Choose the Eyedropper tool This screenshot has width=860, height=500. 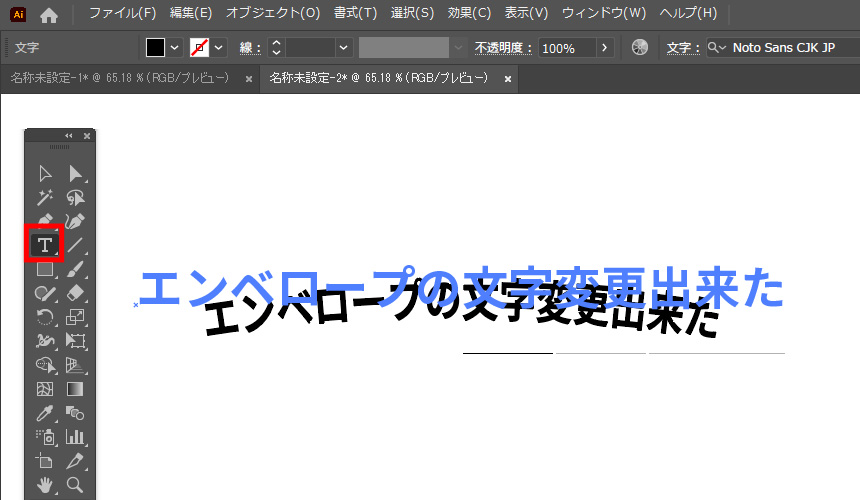(44, 413)
